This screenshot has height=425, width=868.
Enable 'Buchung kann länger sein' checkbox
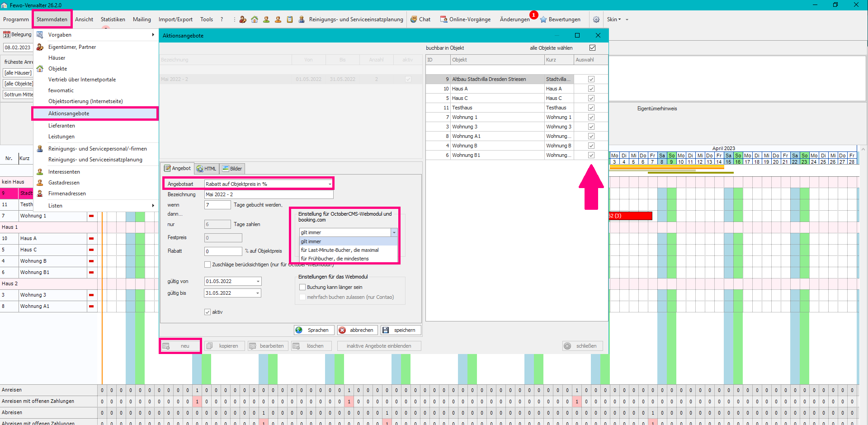point(302,287)
